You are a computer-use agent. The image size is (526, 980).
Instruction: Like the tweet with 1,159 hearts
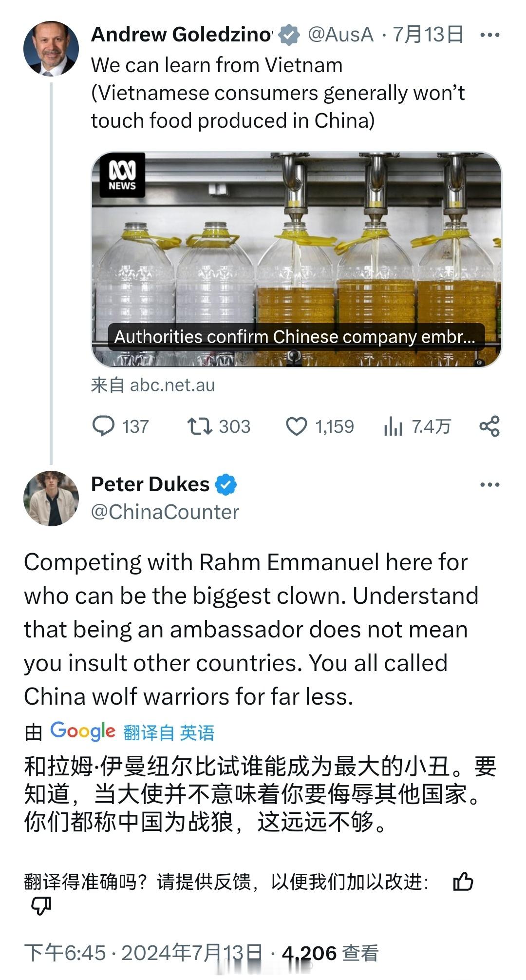[296, 426]
